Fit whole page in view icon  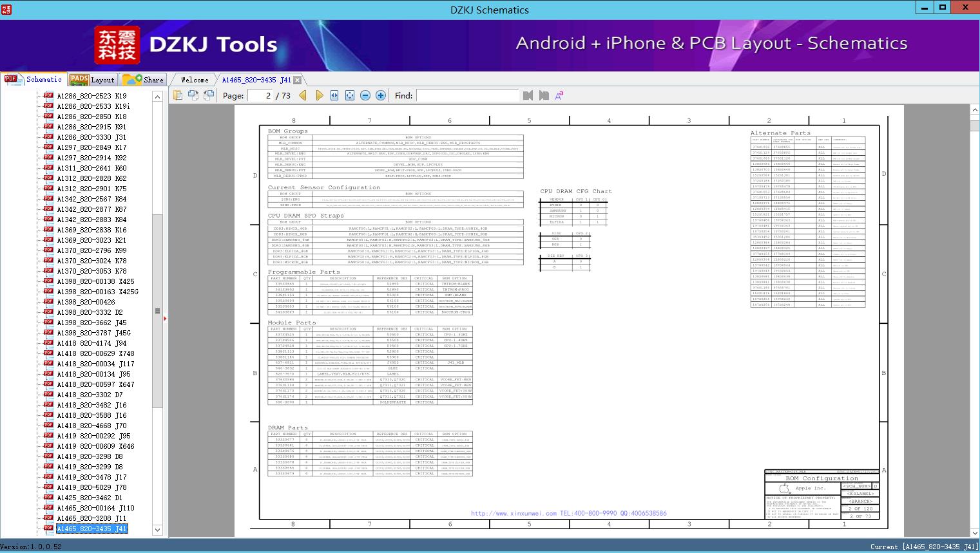(350, 95)
